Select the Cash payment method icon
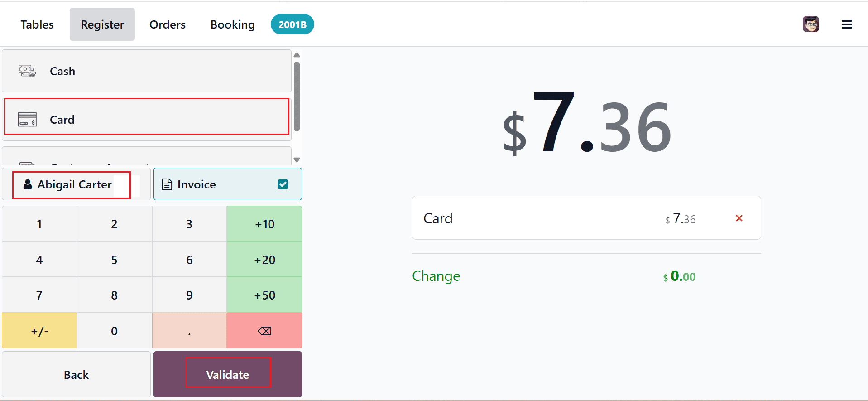 pos(27,71)
